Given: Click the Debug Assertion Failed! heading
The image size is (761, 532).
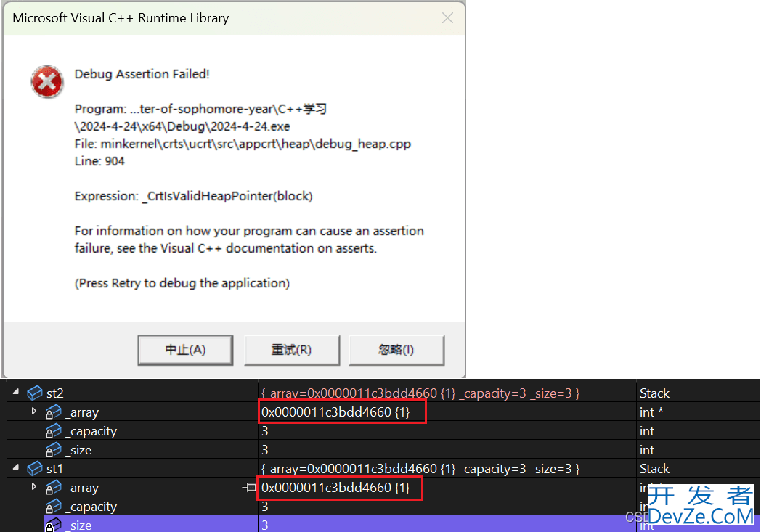Looking at the screenshot, I should [x=142, y=74].
